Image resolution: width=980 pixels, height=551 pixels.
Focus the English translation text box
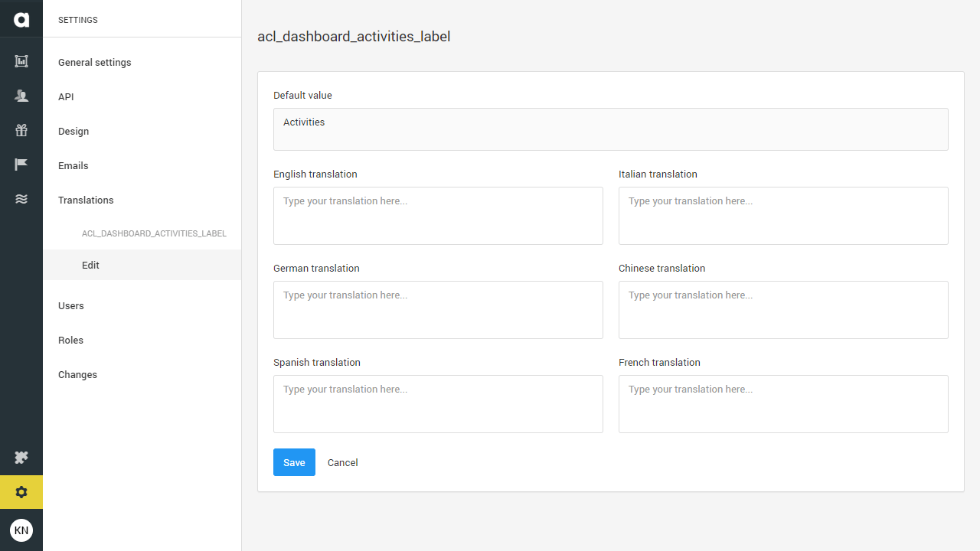pos(438,216)
